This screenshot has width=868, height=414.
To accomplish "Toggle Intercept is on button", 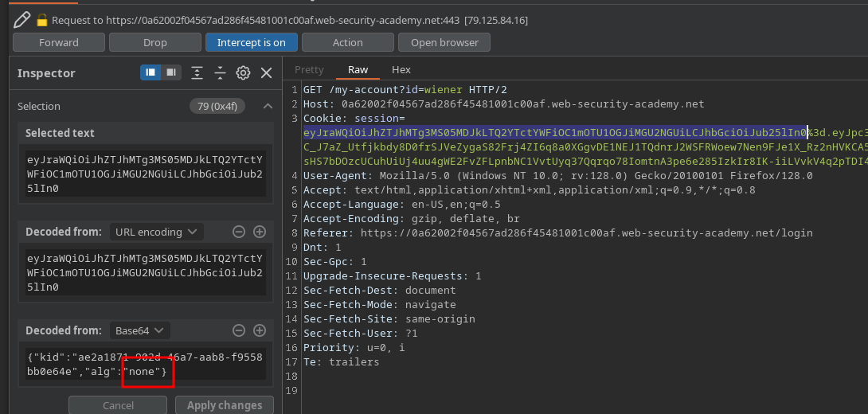I will click(x=252, y=42).
